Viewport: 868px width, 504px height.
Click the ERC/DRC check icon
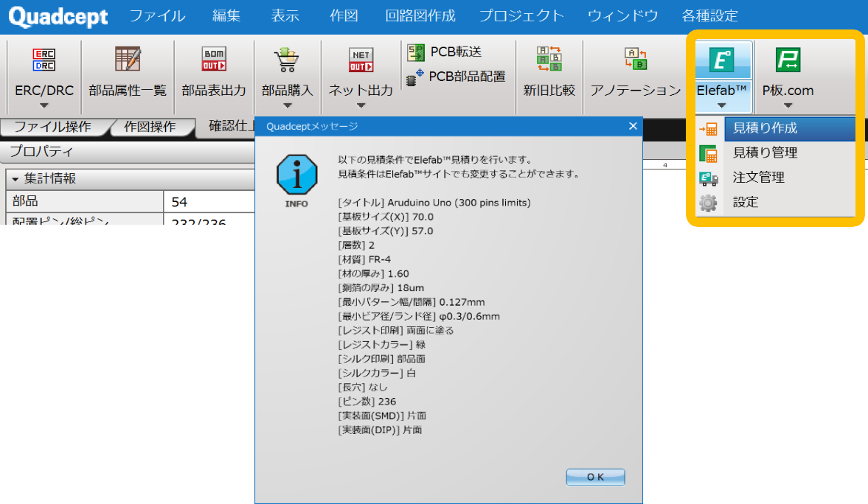coord(44,60)
